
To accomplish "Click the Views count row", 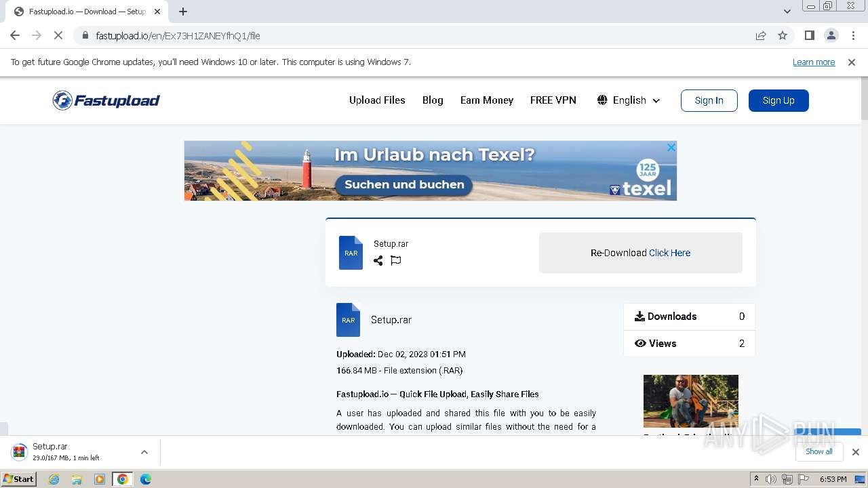I will click(x=689, y=344).
